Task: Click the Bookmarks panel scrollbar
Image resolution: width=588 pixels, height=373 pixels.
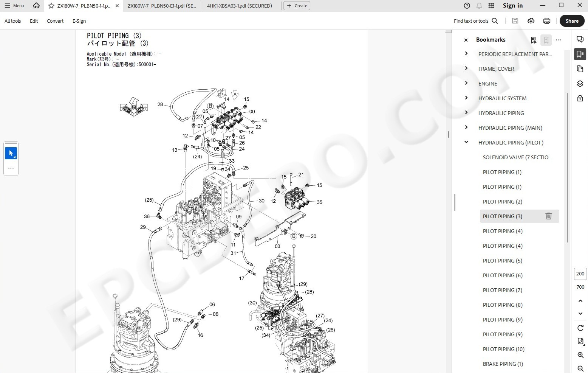Action: click(567, 168)
